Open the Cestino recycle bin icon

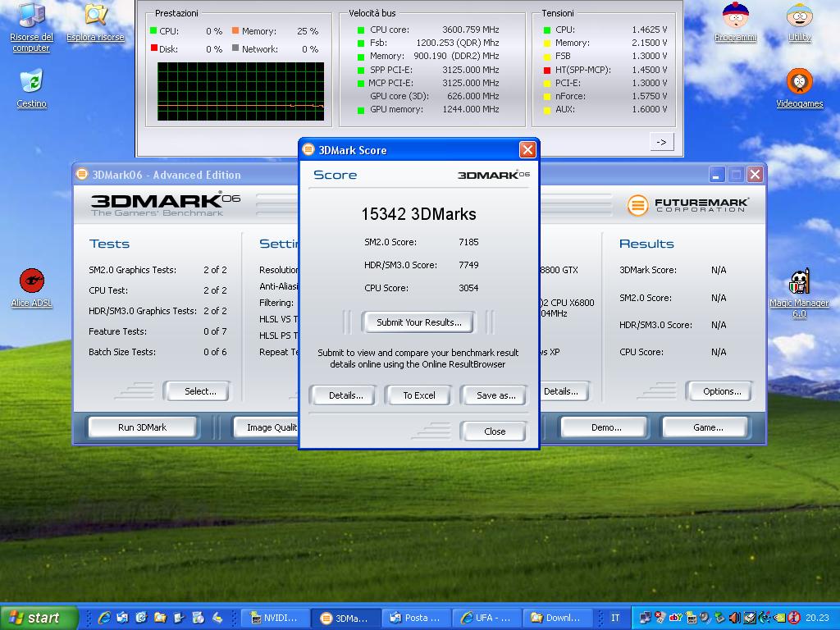[32, 89]
